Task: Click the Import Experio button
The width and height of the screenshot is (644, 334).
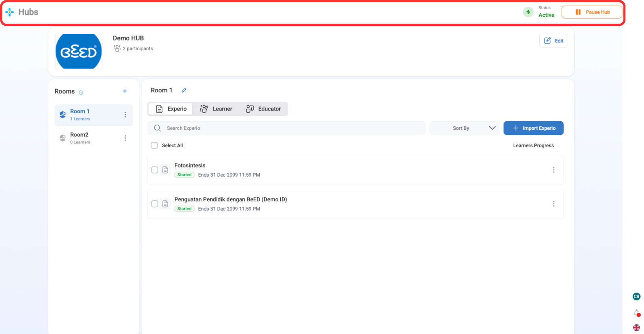Action: (533, 128)
